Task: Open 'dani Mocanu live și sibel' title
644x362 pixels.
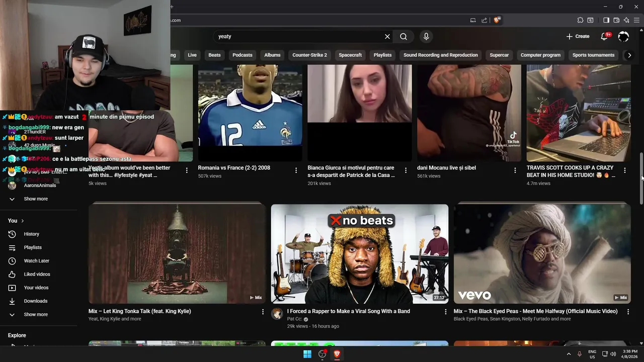Action: click(446, 168)
